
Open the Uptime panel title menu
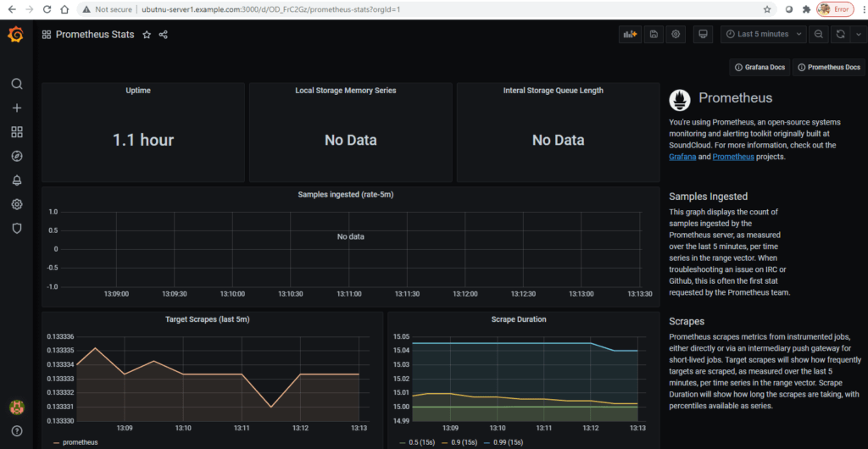(x=138, y=91)
